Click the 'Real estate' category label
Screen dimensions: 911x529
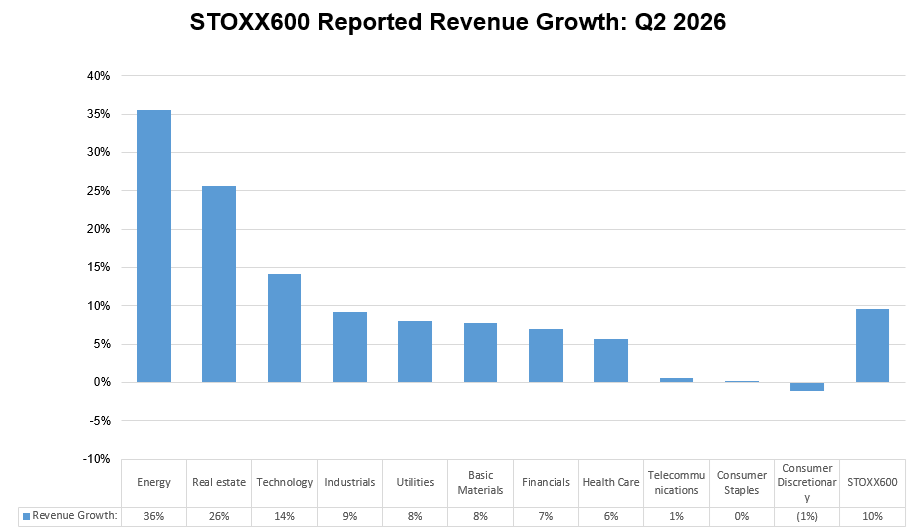[x=219, y=482]
